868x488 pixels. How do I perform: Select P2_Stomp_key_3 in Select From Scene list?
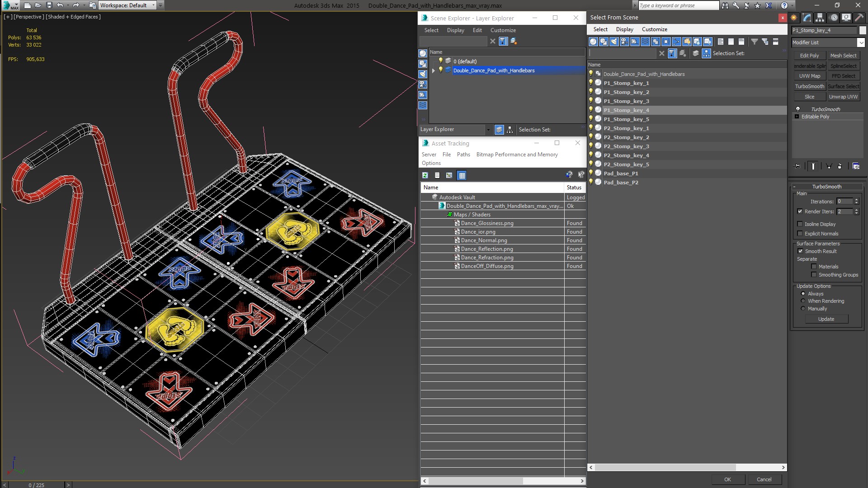tap(626, 146)
